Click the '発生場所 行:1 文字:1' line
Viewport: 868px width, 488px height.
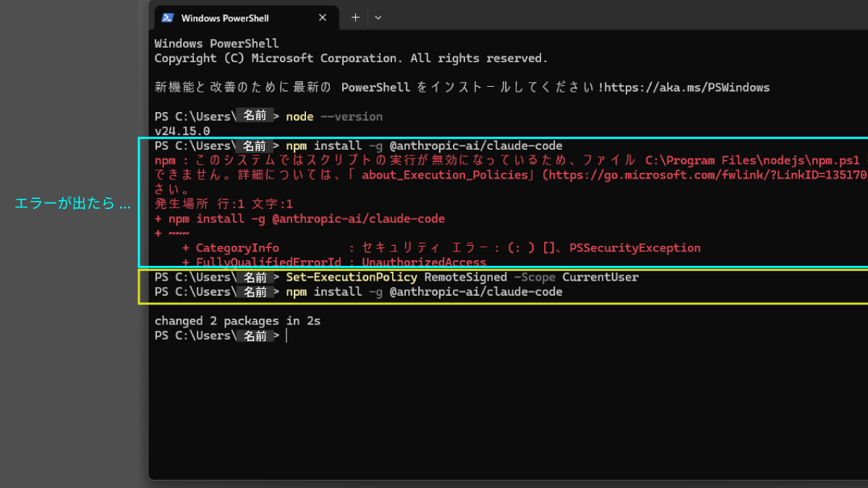point(224,204)
